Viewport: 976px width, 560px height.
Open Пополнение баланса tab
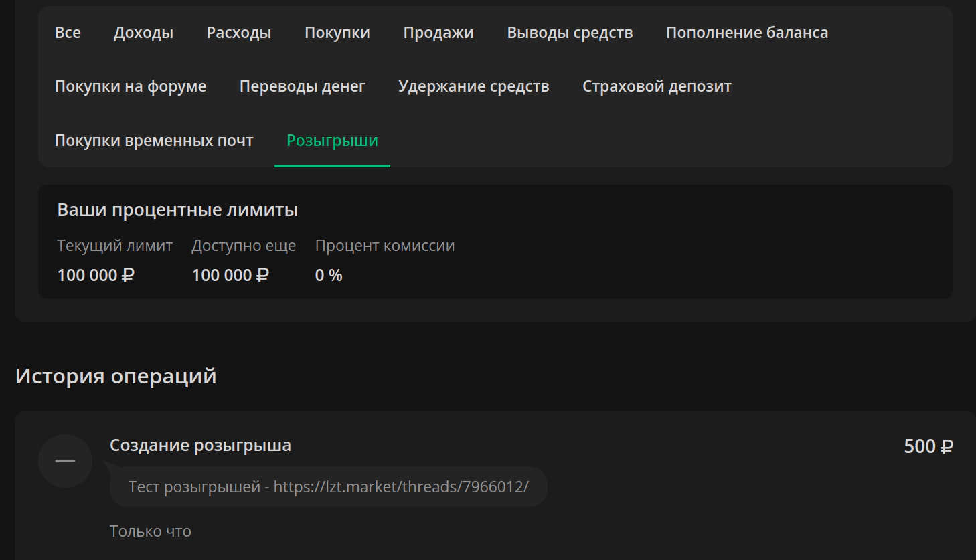pyautogui.click(x=747, y=33)
